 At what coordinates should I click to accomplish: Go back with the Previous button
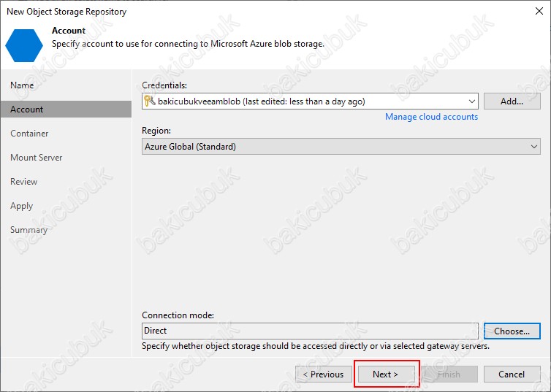coord(324,374)
